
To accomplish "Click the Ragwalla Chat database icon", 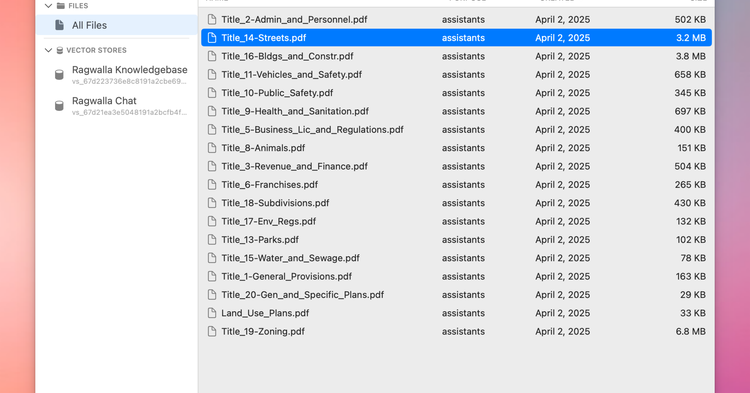I will (59, 106).
